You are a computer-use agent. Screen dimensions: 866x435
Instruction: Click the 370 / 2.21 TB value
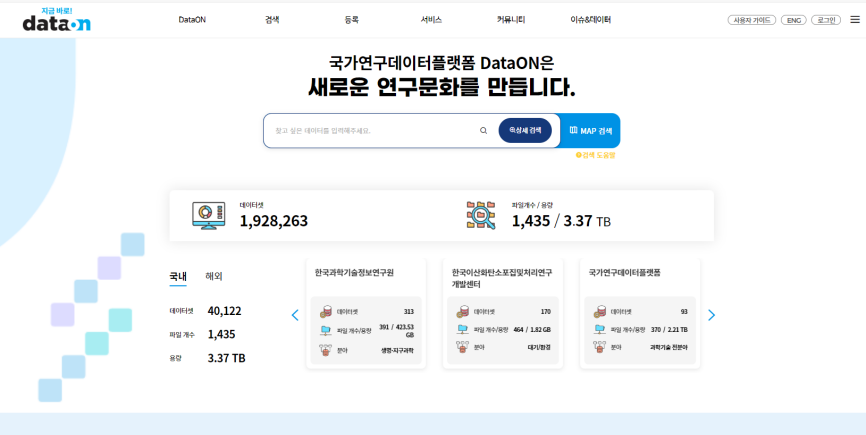tap(669, 330)
